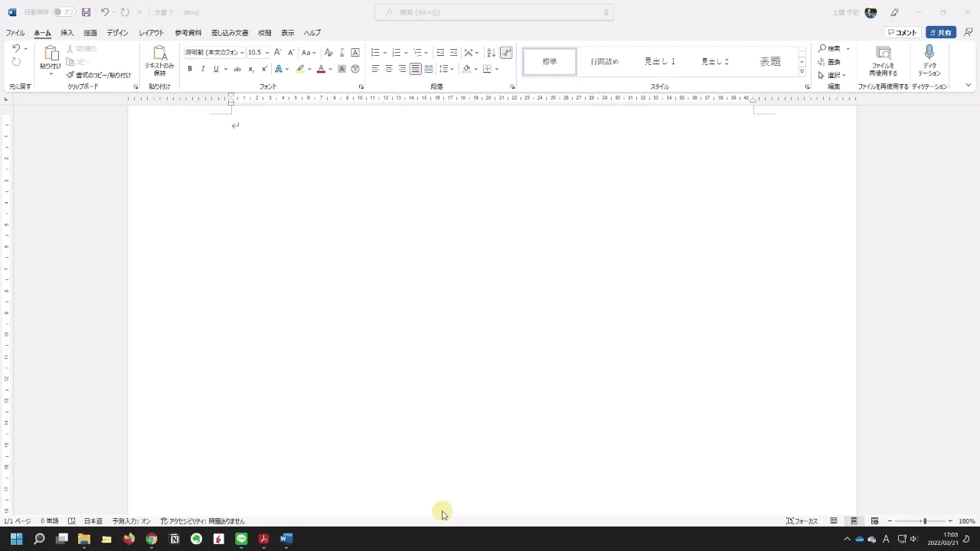Click the Comments button
Viewport: 980px width, 551px height.
[x=902, y=32]
